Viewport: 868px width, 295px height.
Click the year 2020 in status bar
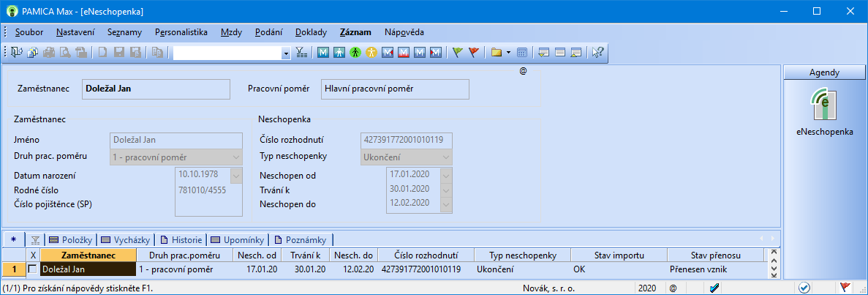[x=646, y=288]
